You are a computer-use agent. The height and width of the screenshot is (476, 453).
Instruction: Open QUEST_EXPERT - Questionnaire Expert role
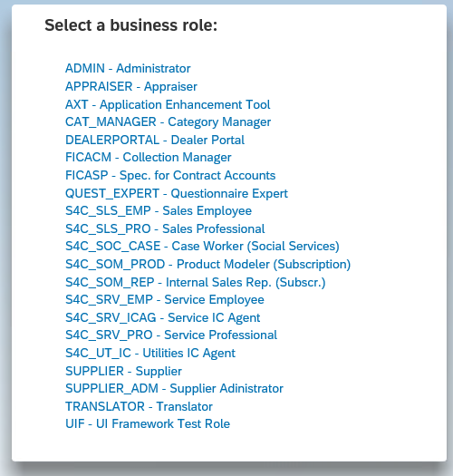pos(177,193)
